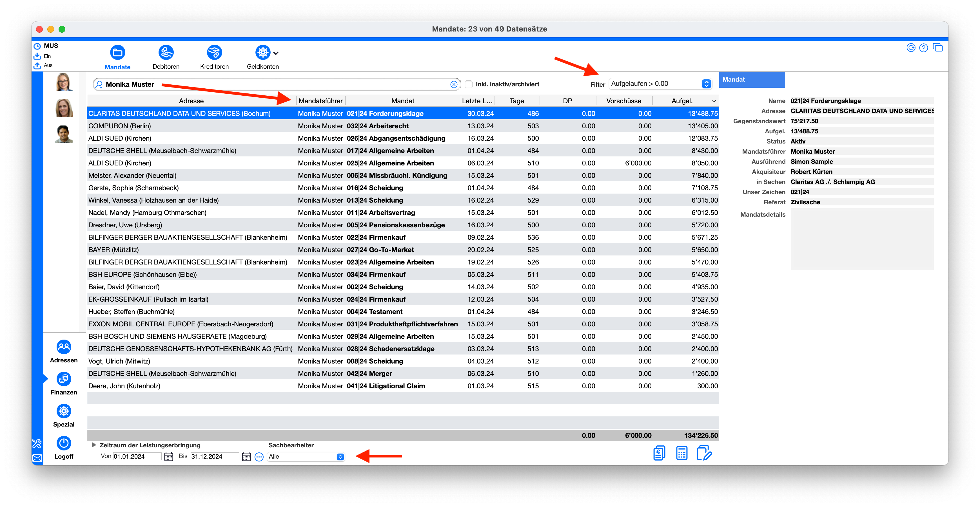
Task: Expand the Geldkonten dropdown chevron
Action: tap(276, 53)
